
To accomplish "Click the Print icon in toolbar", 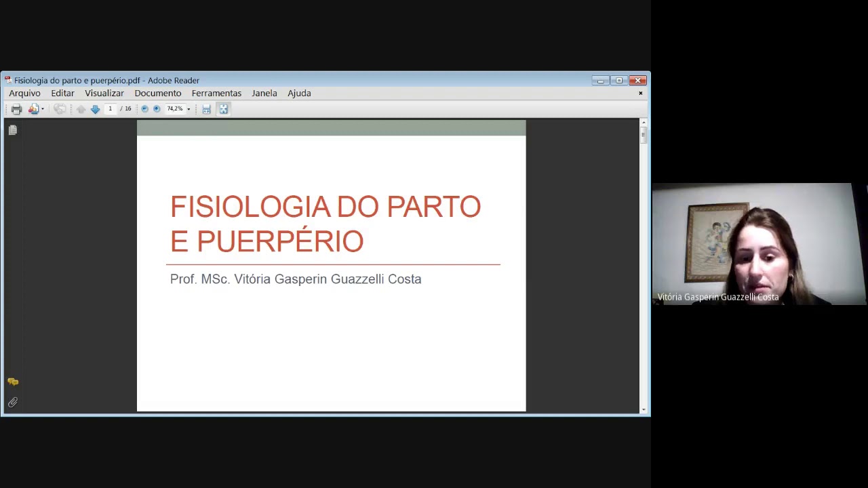I will pos(16,109).
